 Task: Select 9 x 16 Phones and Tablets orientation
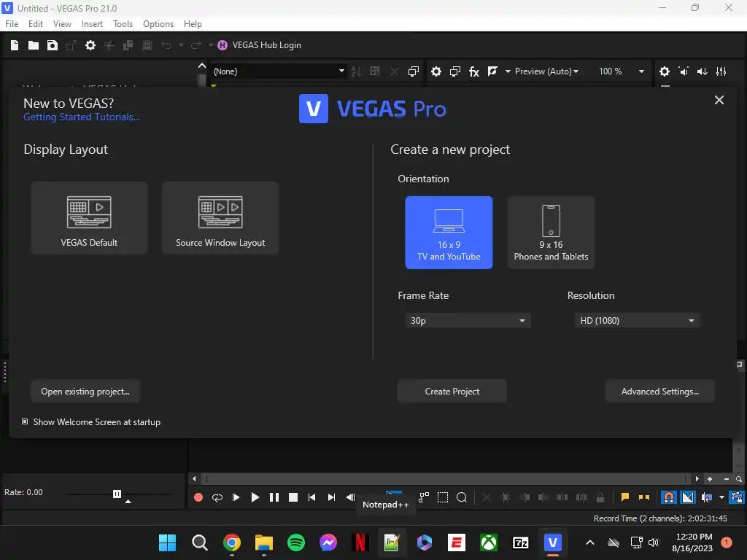click(551, 233)
